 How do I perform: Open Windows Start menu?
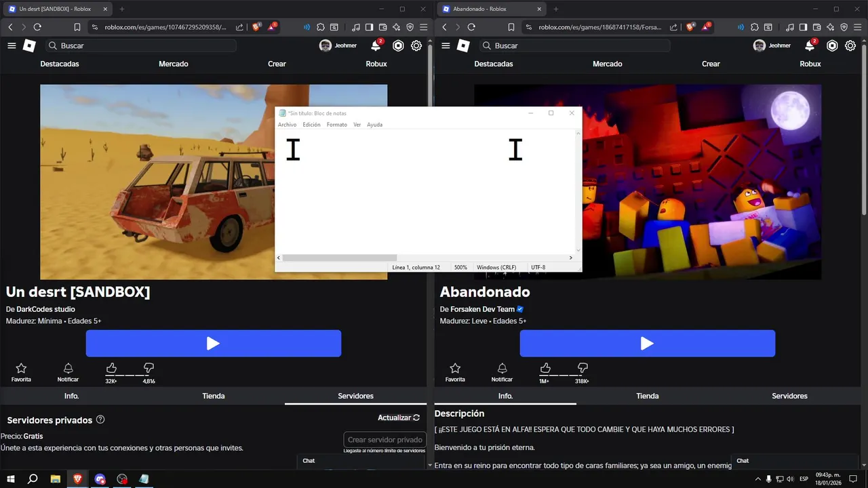11,479
